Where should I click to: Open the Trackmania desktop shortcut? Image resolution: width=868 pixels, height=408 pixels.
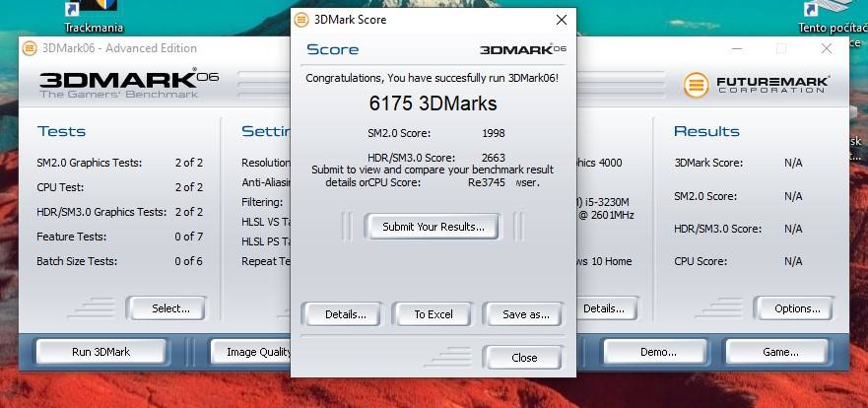click(94, 17)
